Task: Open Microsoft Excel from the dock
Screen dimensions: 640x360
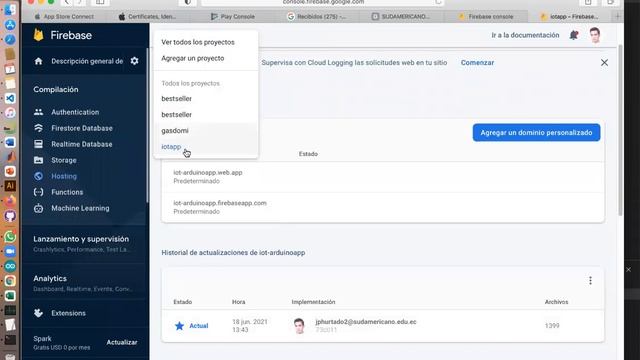Action: point(10,295)
